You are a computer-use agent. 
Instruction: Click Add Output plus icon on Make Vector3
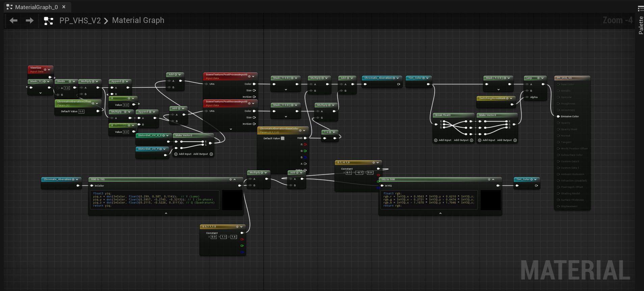(x=515, y=140)
